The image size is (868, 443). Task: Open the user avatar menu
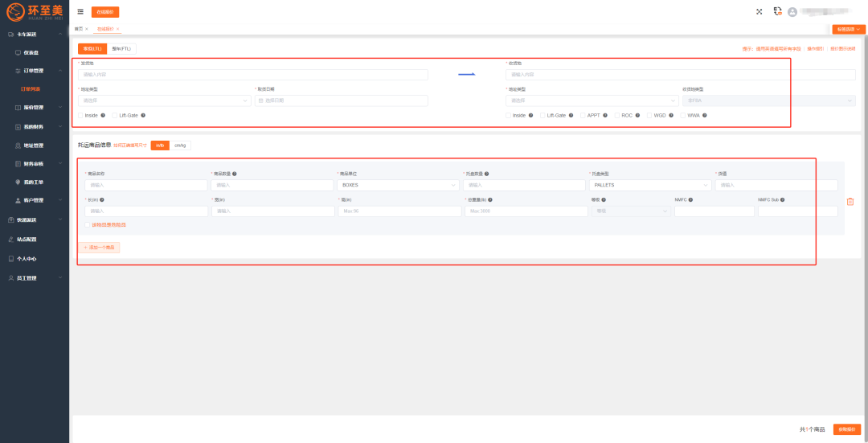tap(792, 11)
